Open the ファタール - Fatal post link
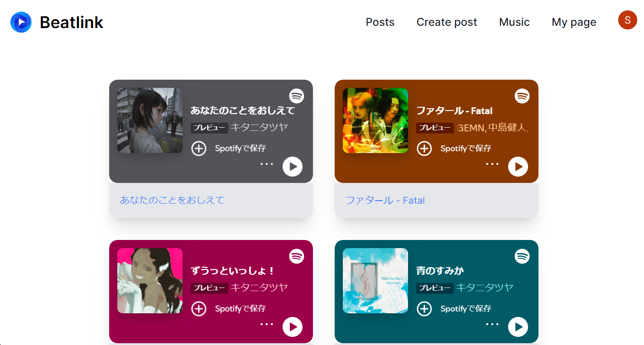This screenshot has width=644, height=345. click(385, 200)
